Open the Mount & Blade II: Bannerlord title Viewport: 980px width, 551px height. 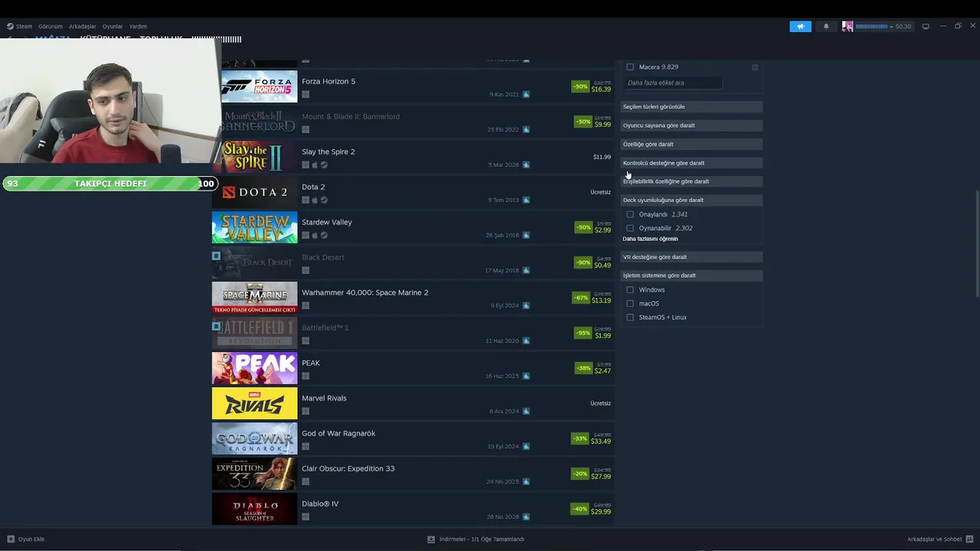click(351, 116)
